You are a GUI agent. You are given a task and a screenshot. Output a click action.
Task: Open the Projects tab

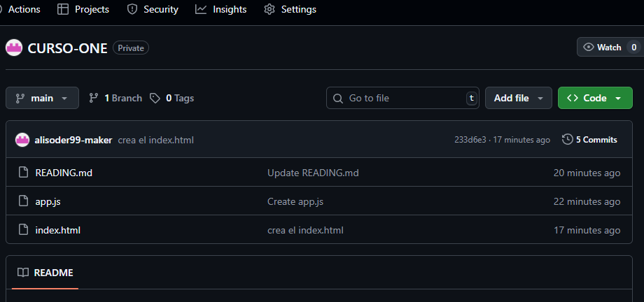[83, 9]
